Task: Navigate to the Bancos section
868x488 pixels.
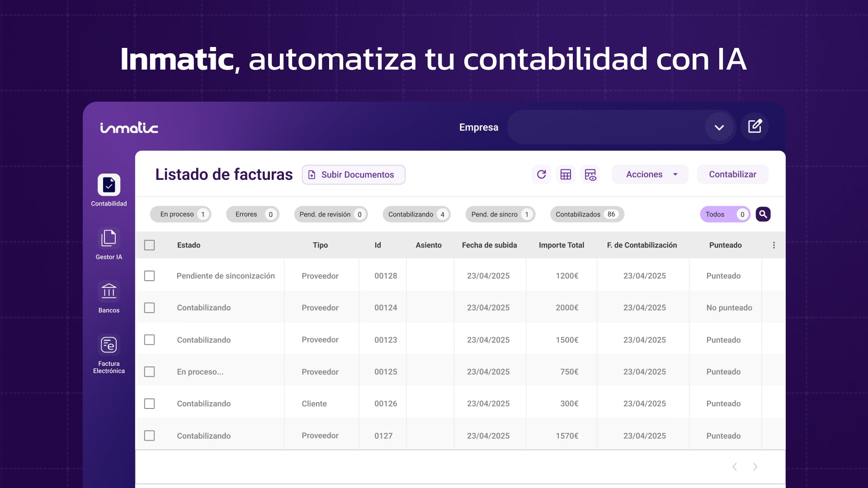Action: click(108, 296)
